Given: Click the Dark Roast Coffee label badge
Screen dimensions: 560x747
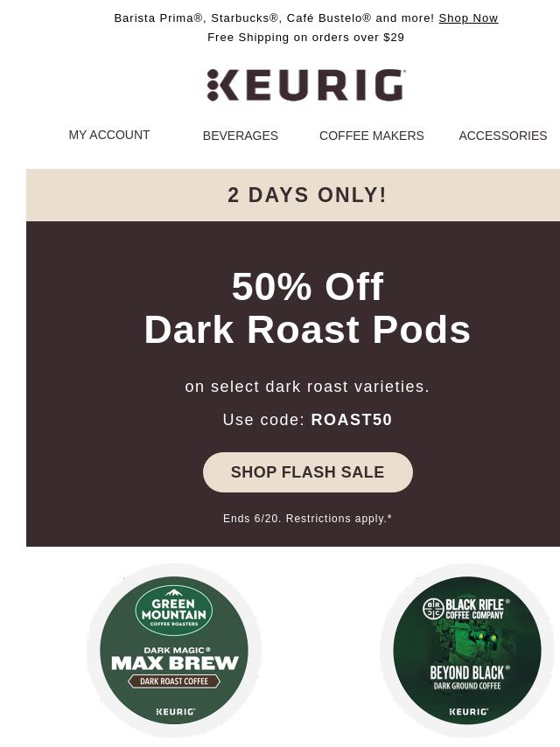Looking at the screenshot, I should click(174, 681).
